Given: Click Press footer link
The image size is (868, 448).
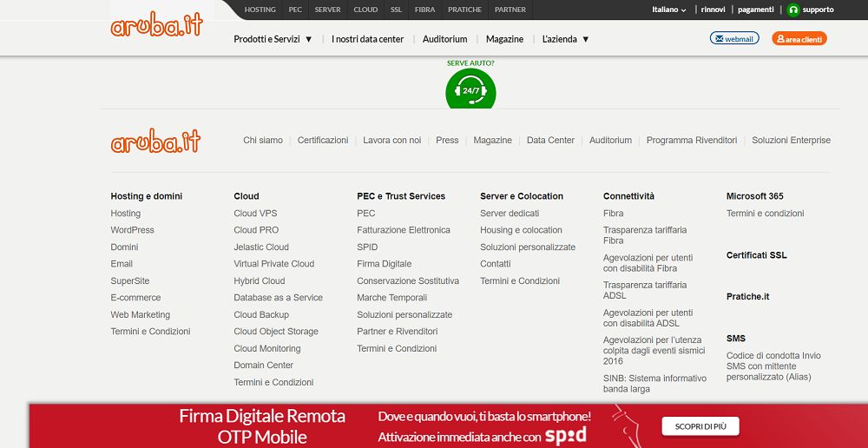Looking at the screenshot, I should [447, 141].
